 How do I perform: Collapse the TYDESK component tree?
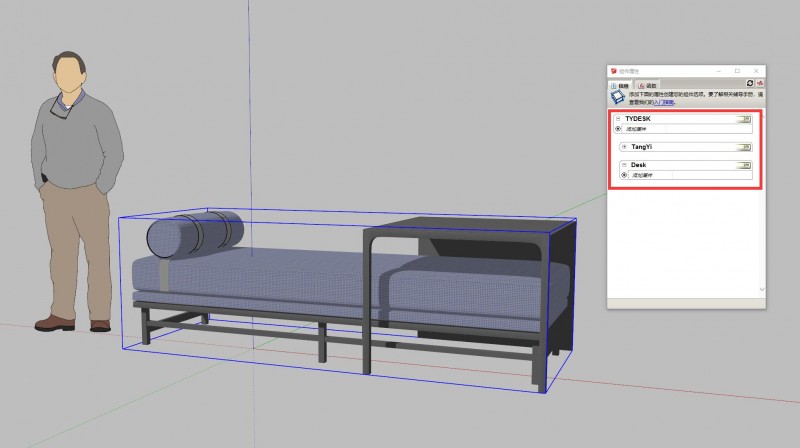tap(618, 119)
